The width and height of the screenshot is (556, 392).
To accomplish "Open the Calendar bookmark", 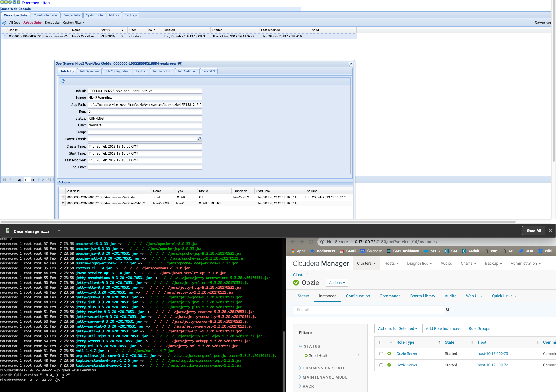I will 371,251.
